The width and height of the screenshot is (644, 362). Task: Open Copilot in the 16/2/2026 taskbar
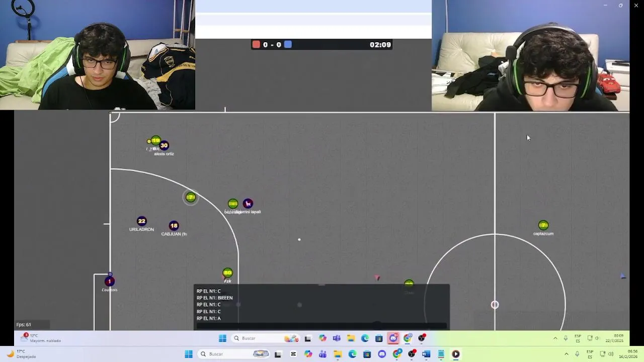308,354
